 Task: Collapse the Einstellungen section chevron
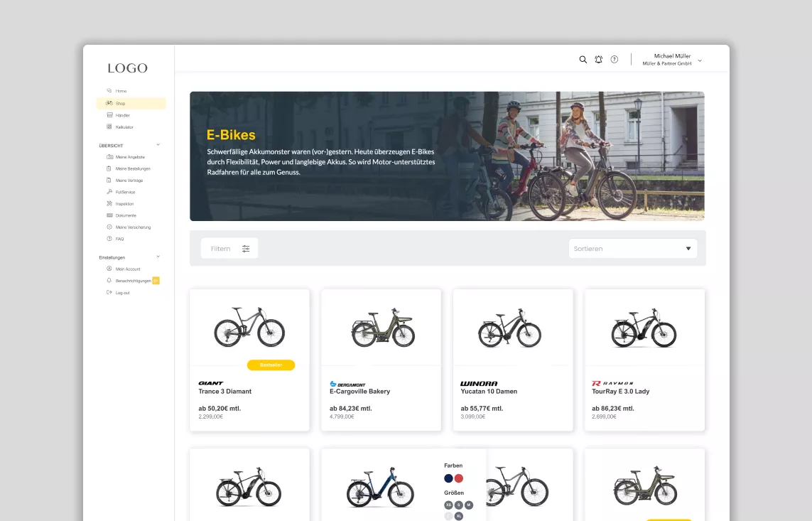point(158,257)
